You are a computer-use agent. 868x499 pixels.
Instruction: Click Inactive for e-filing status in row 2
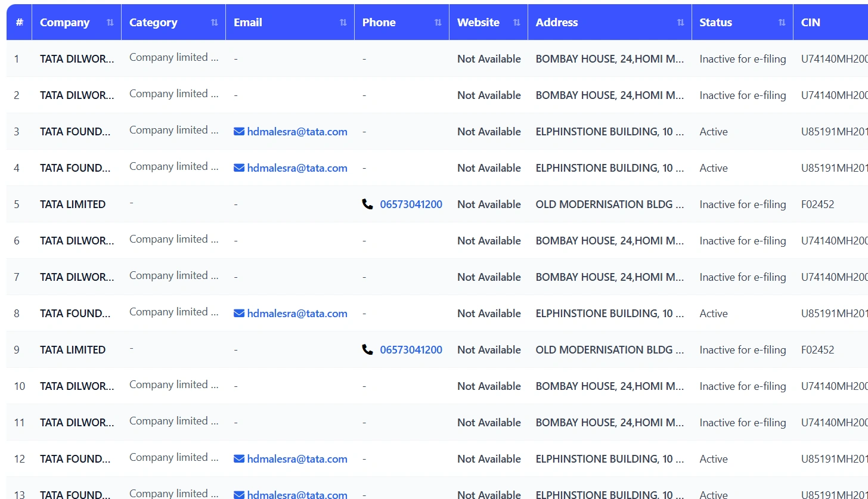[743, 95]
